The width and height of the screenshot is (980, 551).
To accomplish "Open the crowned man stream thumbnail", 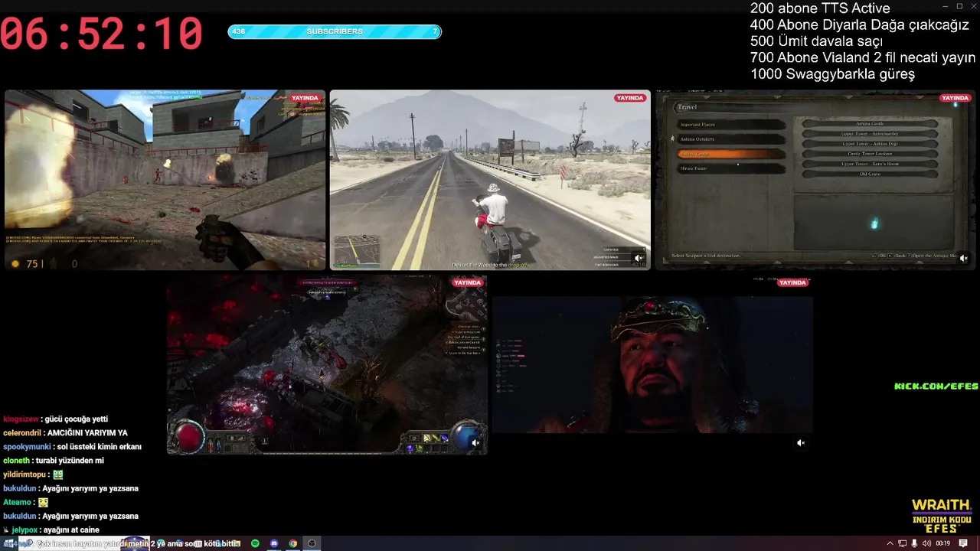I will (x=652, y=364).
